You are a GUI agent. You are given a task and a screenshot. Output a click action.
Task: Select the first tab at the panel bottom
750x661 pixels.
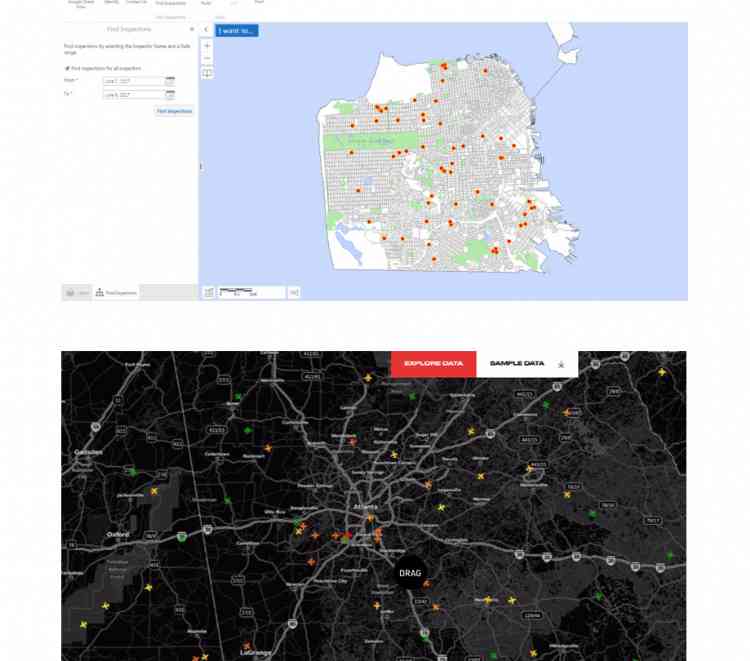tap(77, 292)
